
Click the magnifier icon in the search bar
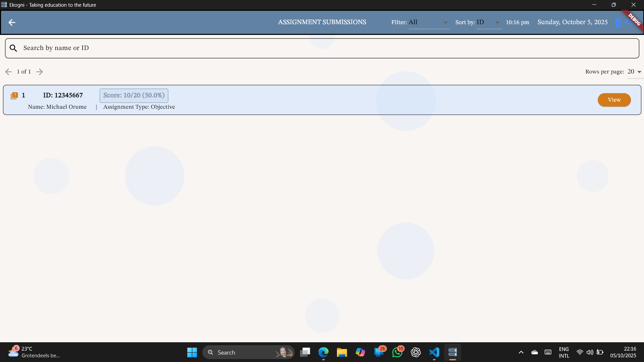(x=13, y=48)
